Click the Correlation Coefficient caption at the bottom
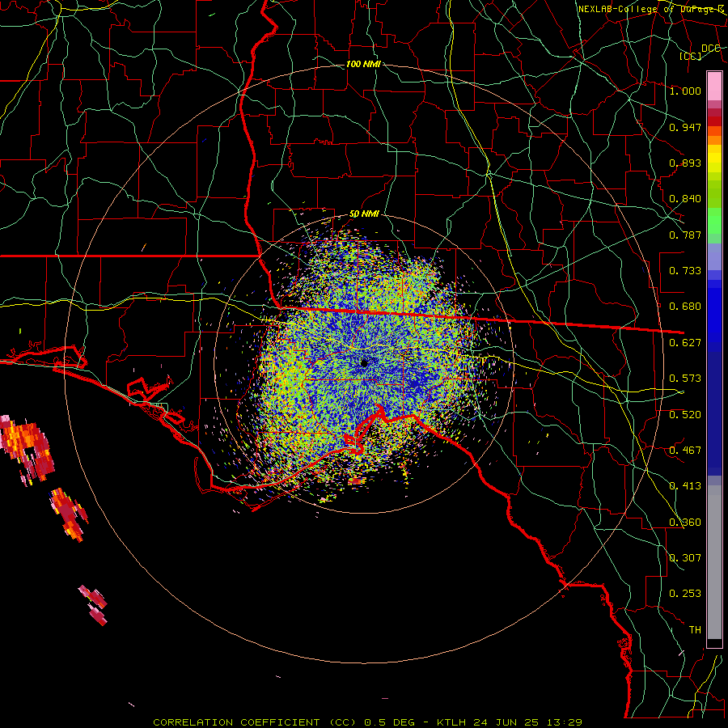The image size is (728, 728). [368, 722]
